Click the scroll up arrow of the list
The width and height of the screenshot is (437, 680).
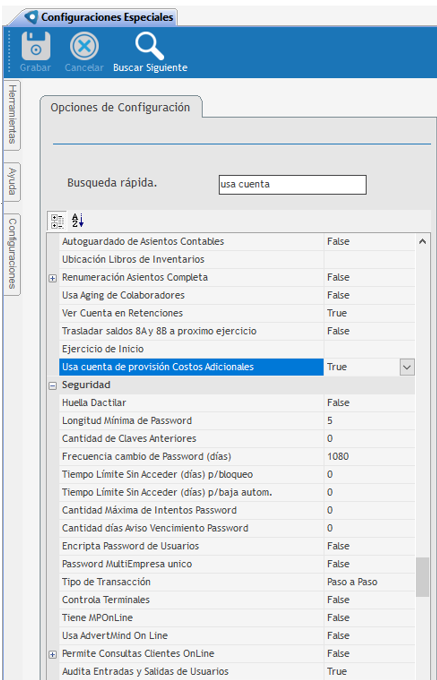pos(423,242)
